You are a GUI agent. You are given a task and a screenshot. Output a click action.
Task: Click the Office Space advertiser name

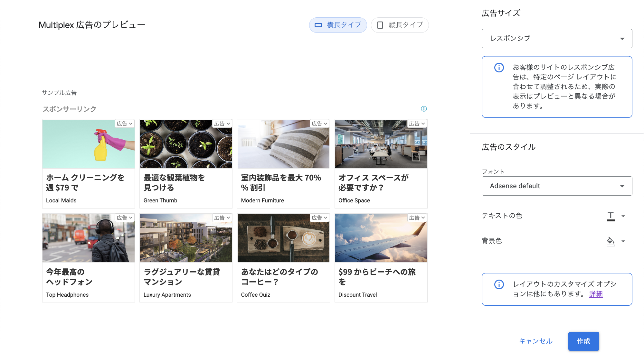click(354, 200)
